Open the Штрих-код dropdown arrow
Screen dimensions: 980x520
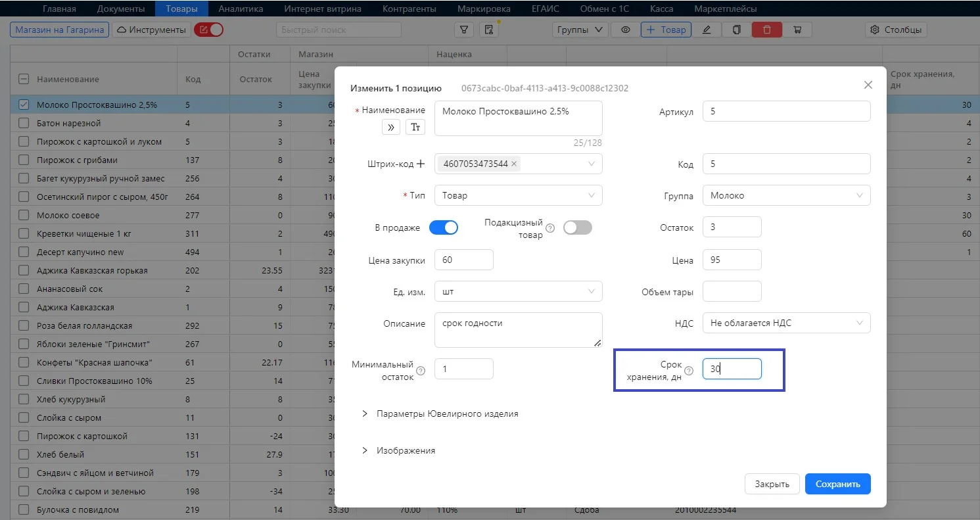coord(591,164)
